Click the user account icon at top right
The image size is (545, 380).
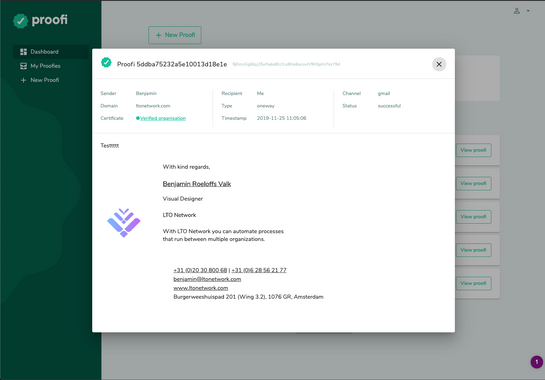pyautogui.click(x=517, y=11)
